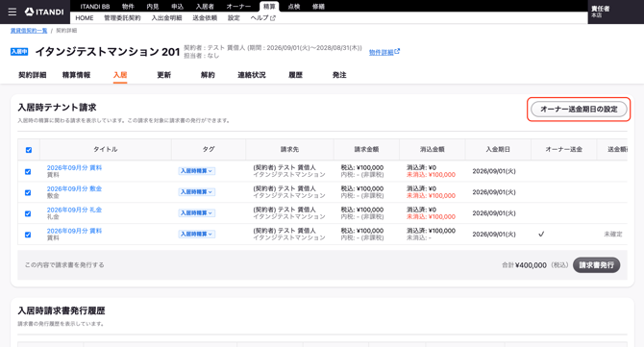Switch to the 契約詳細 tab
Image resolution: width=644 pixels, height=347 pixels.
coord(32,75)
